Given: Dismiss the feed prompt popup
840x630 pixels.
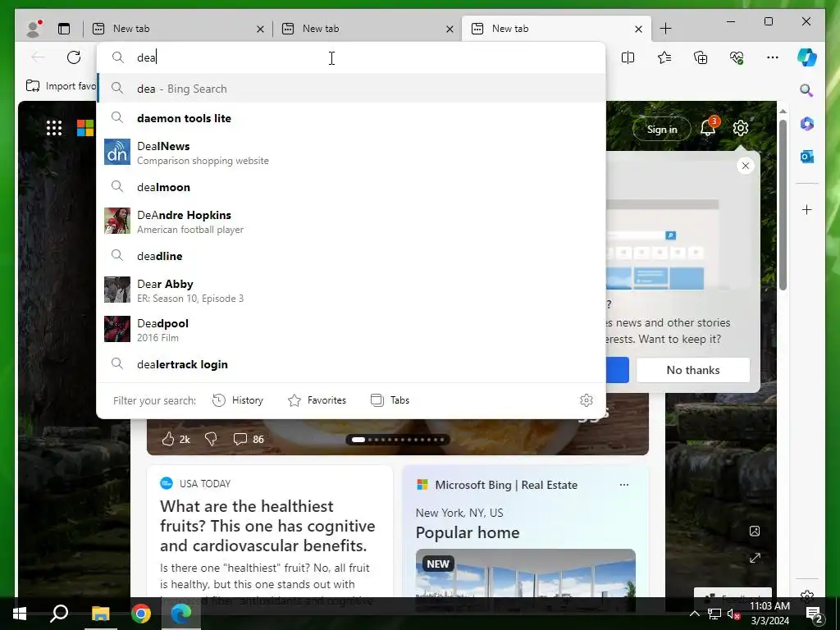Looking at the screenshot, I should 745,166.
